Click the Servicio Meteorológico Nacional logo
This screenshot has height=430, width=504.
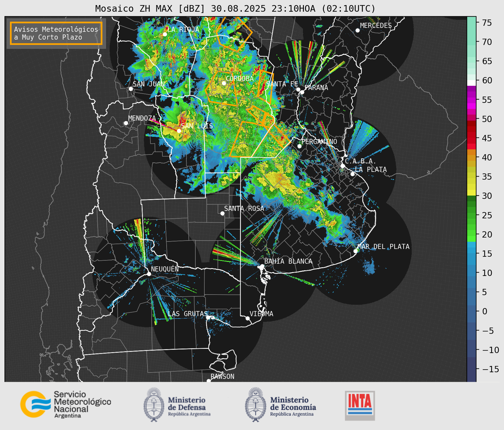(66, 404)
